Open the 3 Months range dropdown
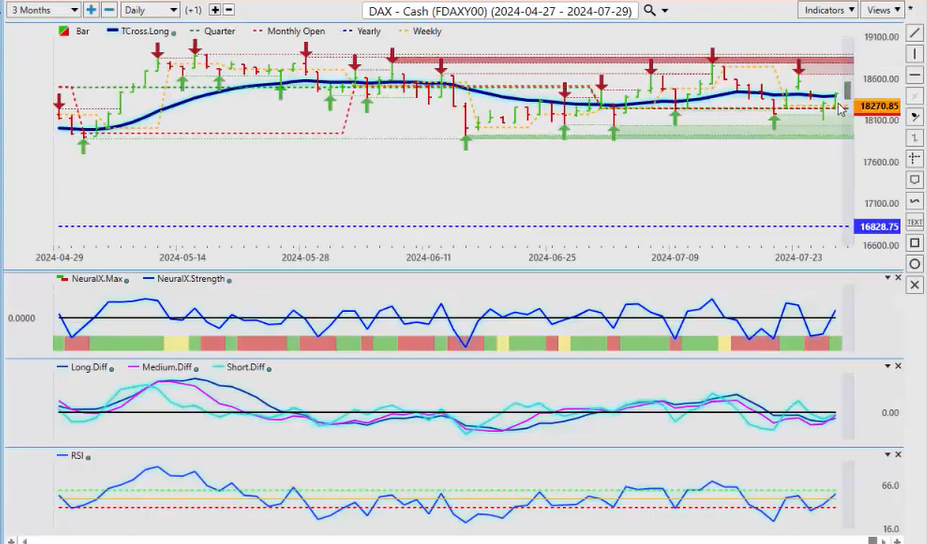 tap(41, 10)
